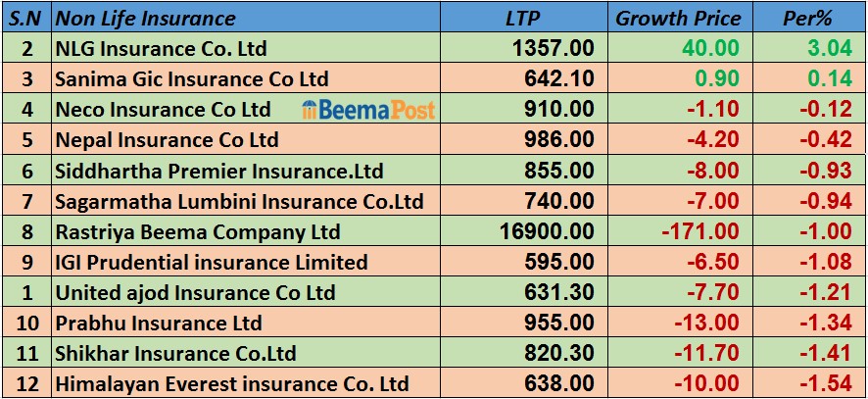
Task: Open NLG Insurance Co. Ltd row
Action: 162,48
